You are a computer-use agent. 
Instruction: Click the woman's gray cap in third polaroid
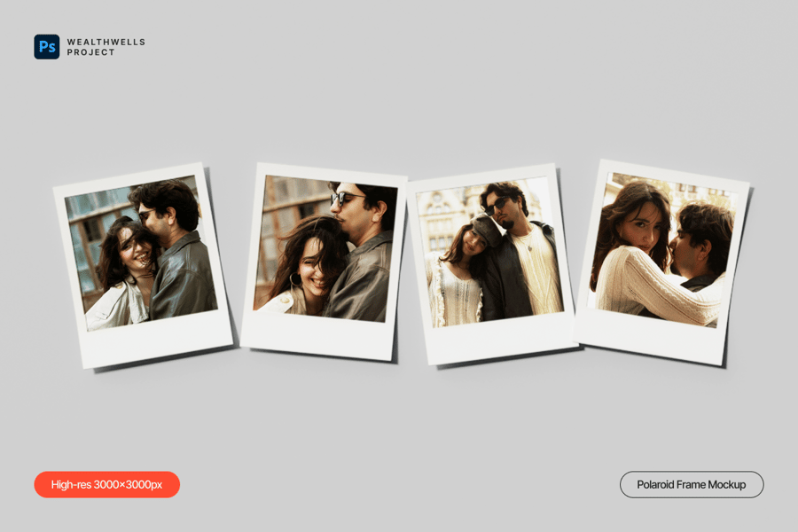485,228
